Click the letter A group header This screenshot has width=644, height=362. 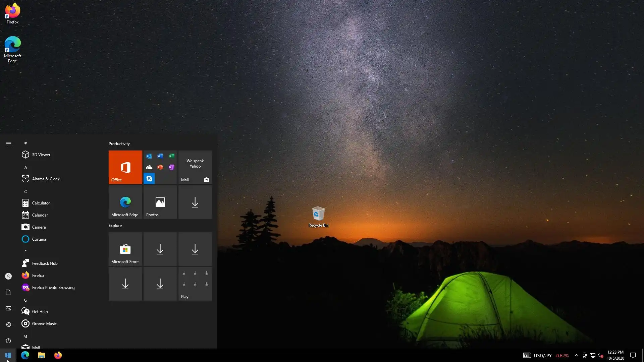(25, 167)
